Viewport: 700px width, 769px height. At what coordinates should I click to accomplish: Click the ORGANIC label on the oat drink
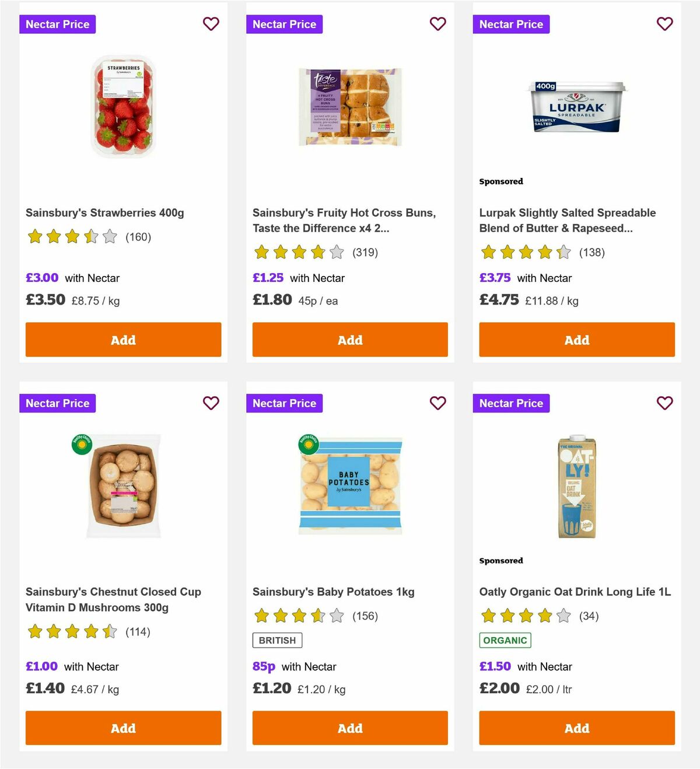[505, 640]
